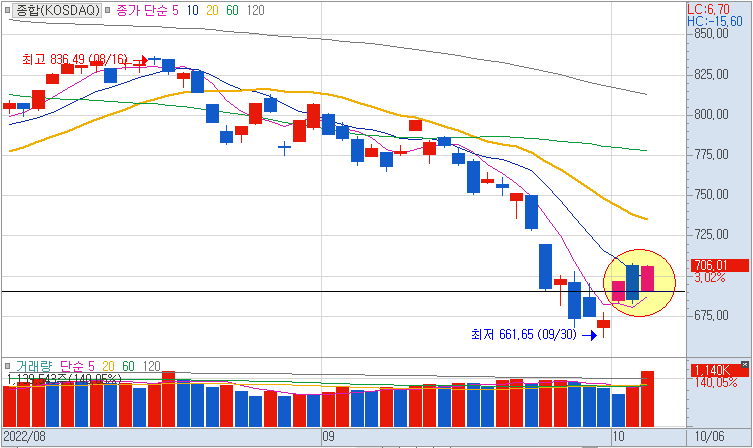Select the gray volume 120 average label

(x=151, y=366)
